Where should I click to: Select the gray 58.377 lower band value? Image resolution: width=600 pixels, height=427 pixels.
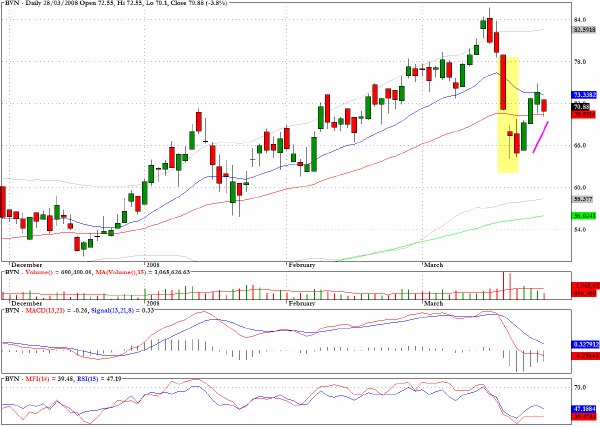point(583,199)
